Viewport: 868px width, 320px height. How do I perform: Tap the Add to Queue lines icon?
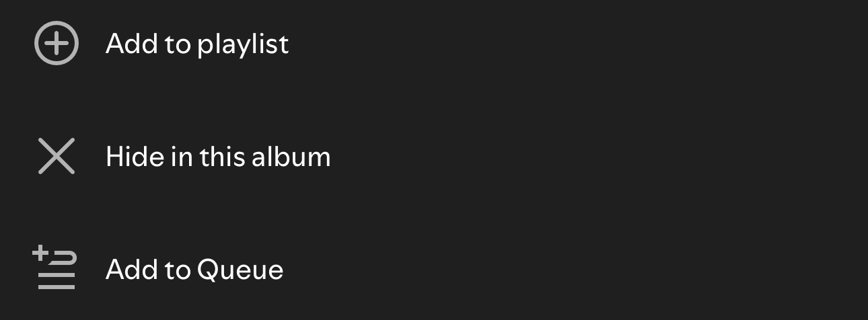pos(55,268)
